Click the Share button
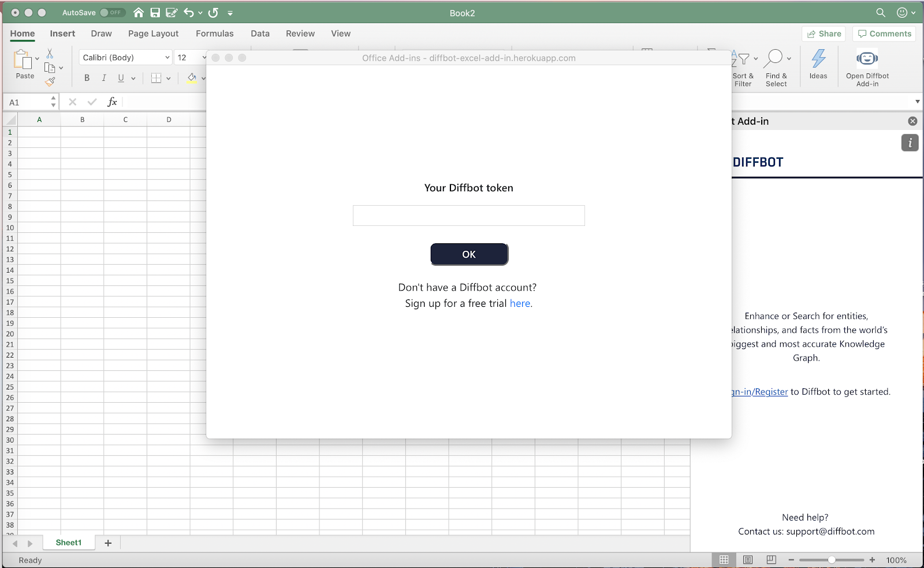 [x=824, y=34]
